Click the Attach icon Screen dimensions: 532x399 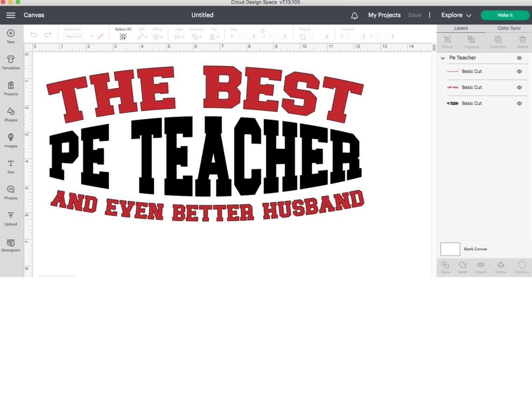click(481, 266)
